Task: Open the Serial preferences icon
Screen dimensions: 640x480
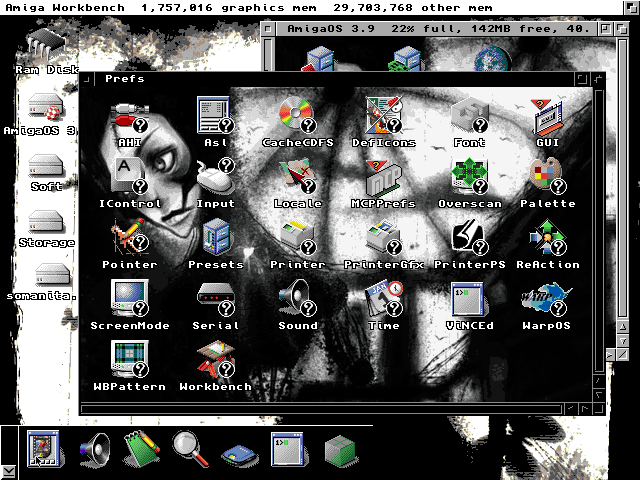Action: pos(216,300)
